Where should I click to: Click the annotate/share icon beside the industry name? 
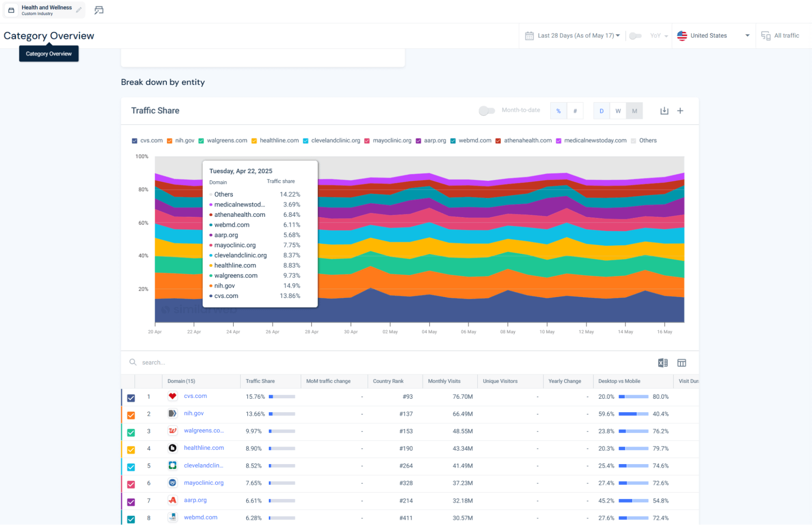[x=98, y=10]
